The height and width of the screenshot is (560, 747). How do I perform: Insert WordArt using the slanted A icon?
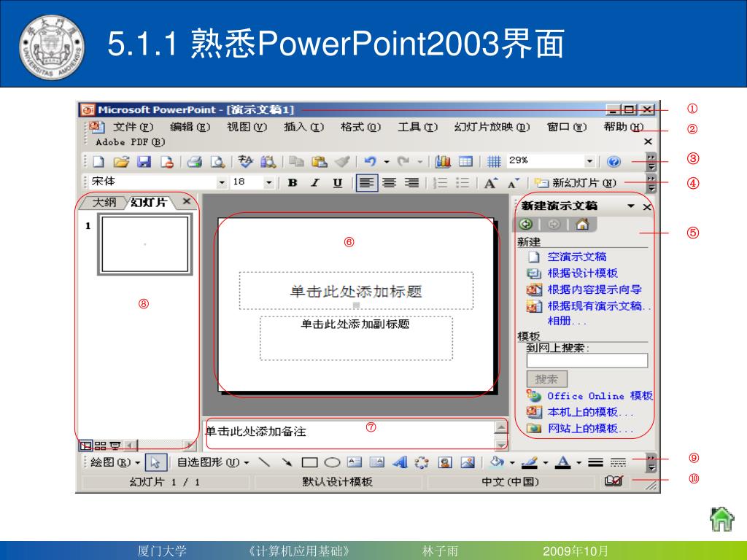(400, 462)
